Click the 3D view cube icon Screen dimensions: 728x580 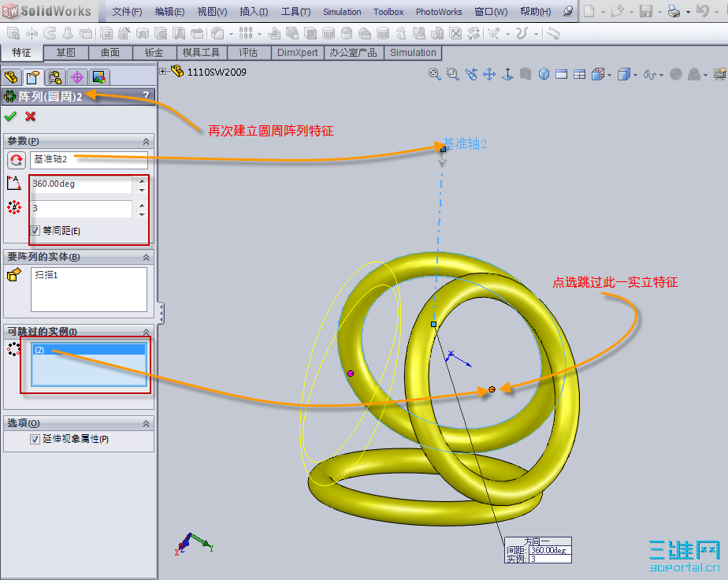(544, 74)
